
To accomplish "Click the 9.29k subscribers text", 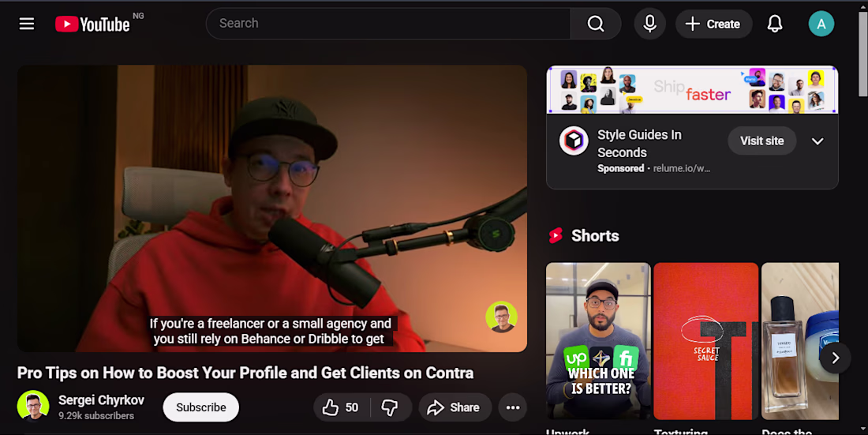I will click(96, 415).
